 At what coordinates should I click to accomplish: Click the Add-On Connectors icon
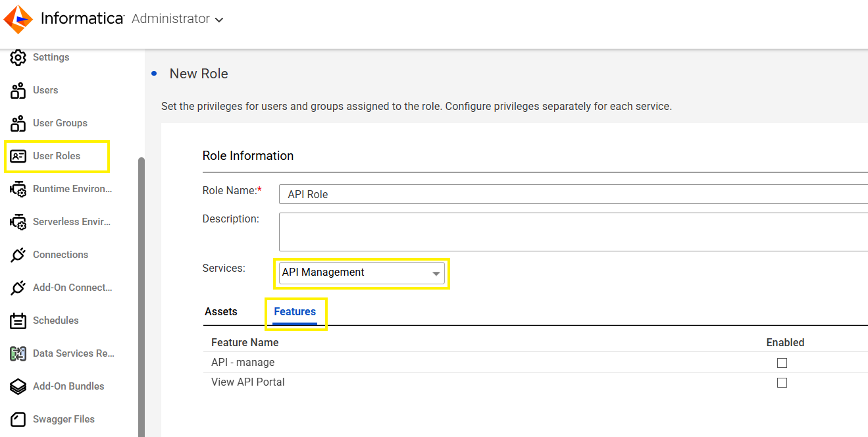point(18,288)
